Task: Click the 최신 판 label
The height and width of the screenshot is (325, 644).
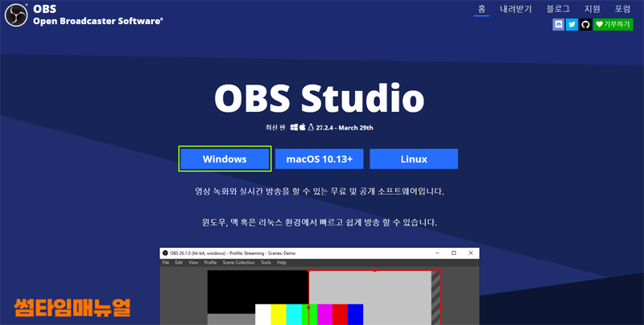Action: (x=275, y=128)
